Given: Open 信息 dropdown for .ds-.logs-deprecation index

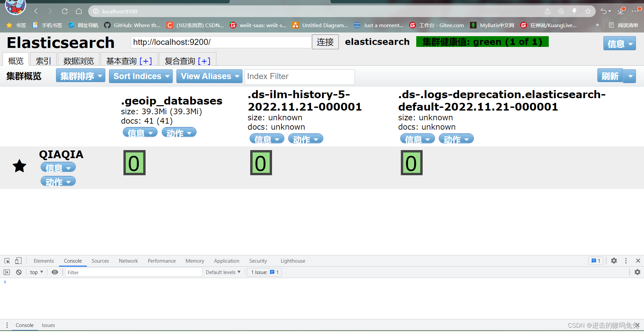Looking at the screenshot, I should [x=418, y=139].
